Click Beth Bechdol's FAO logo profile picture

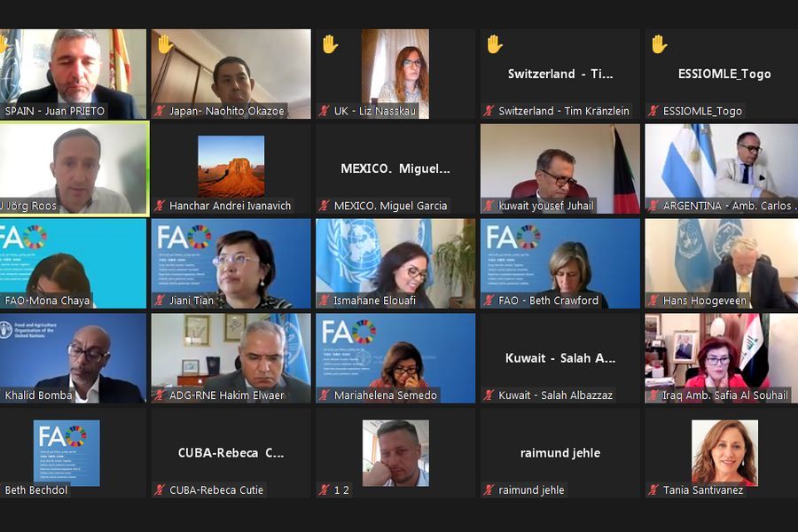coord(66,452)
